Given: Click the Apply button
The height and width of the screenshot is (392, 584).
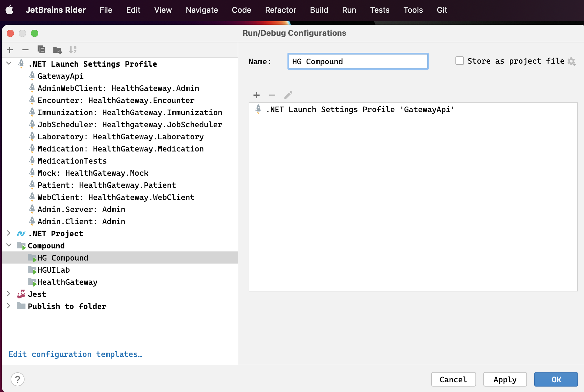Looking at the screenshot, I should [x=505, y=379].
